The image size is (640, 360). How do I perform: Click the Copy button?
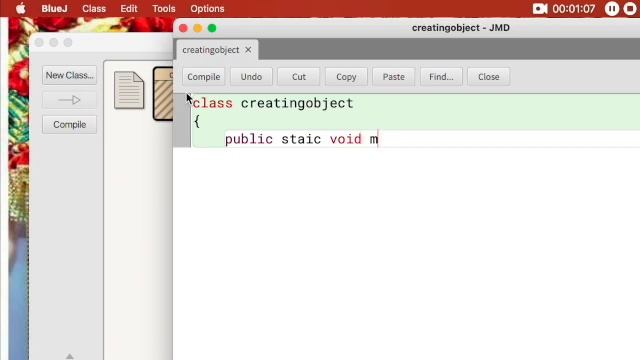tap(346, 77)
